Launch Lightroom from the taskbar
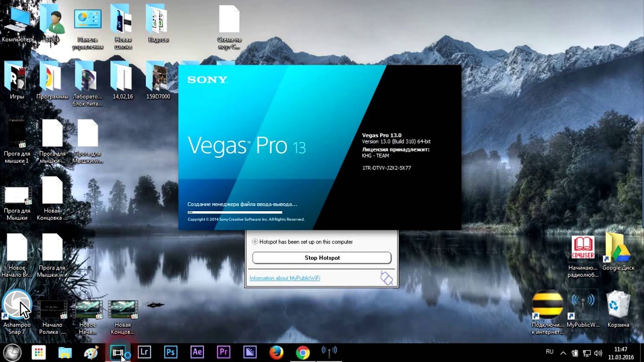This screenshot has height=362, width=644. 144,353
